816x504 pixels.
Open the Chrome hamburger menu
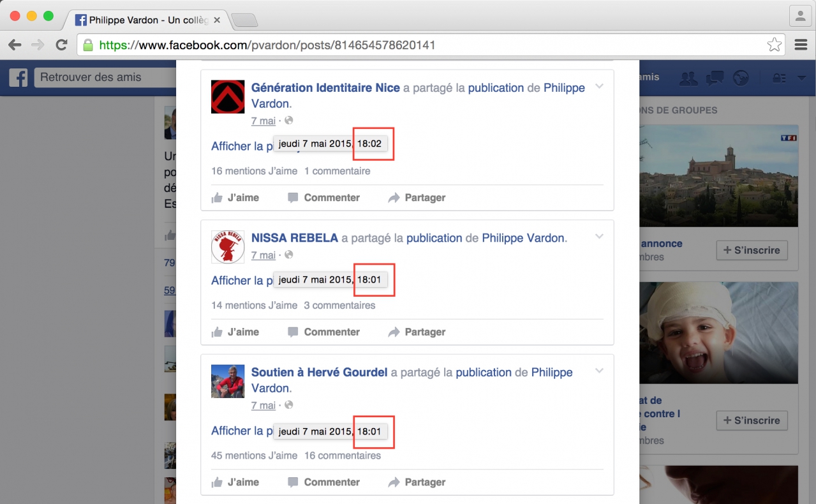coord(801,45)
